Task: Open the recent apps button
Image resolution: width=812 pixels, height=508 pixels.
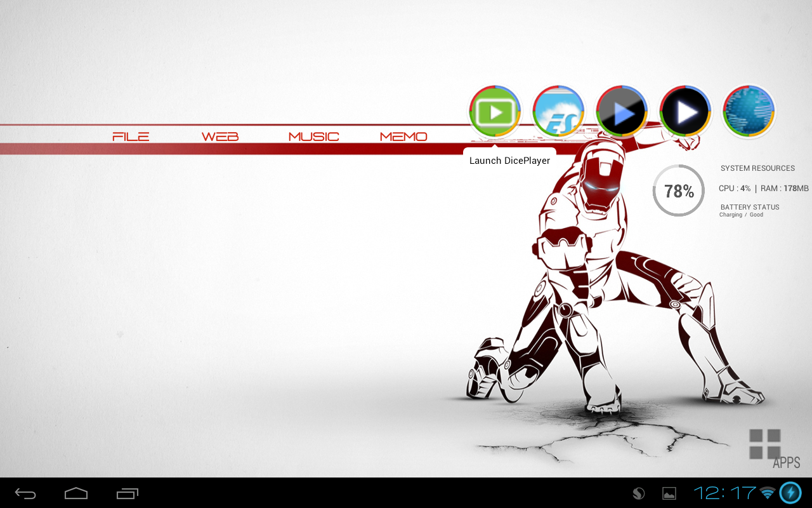Action: pyautogui.click(x=128, y=493)
